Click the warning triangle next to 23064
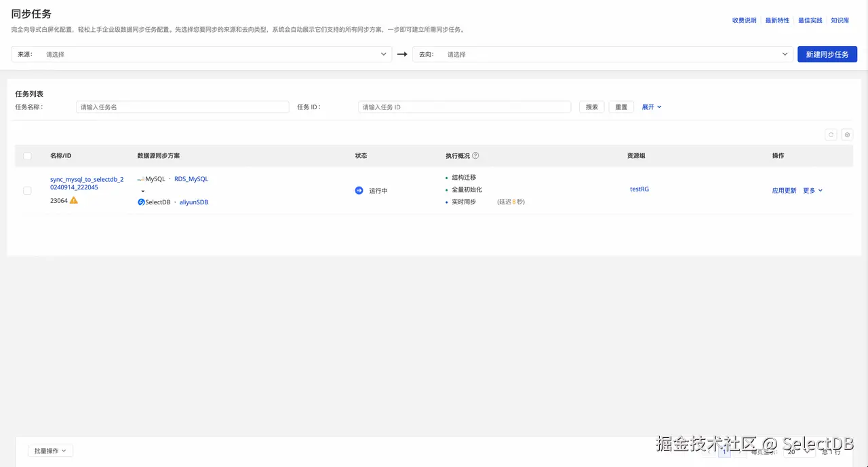This screenshot has width=868, height=467. pos(74,200)
